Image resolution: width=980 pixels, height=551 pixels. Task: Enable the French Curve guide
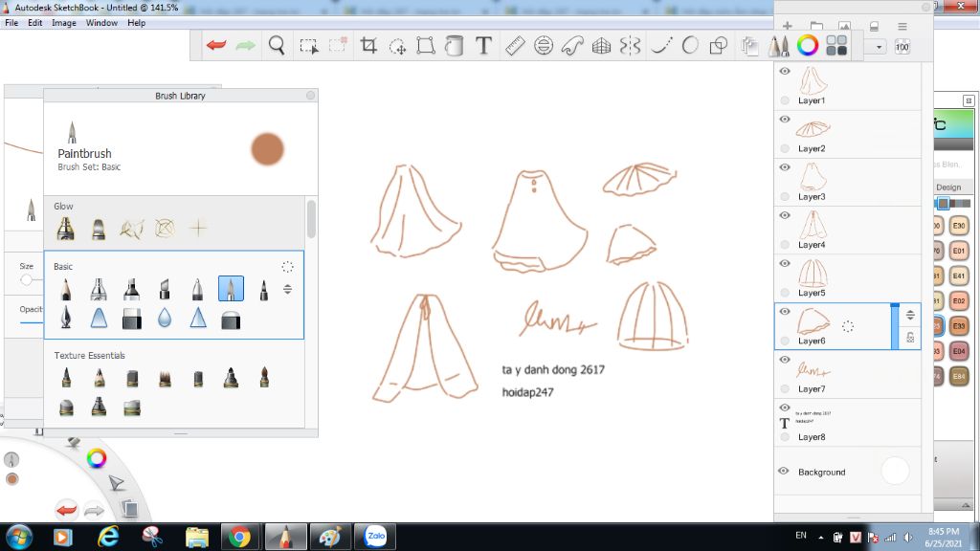click(x=572, y=46)
